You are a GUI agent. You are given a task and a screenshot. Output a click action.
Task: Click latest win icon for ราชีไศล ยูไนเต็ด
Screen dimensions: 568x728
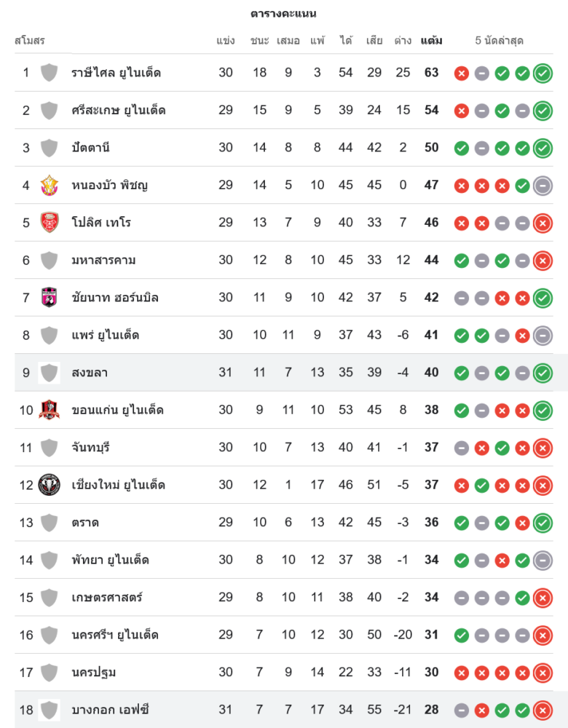click(x=543, y=73)
